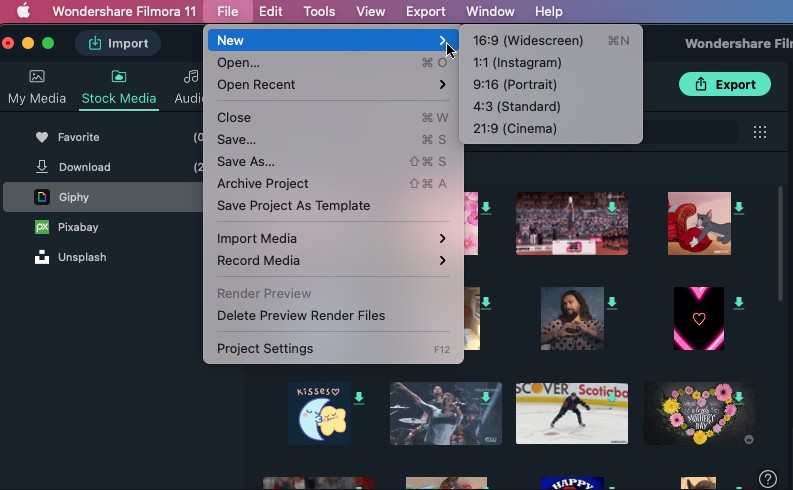The height and width of the screenshot is (490, 793).
Task: Choose Save... from File menu
Action: pyautogui.click(x=333, y=140)
